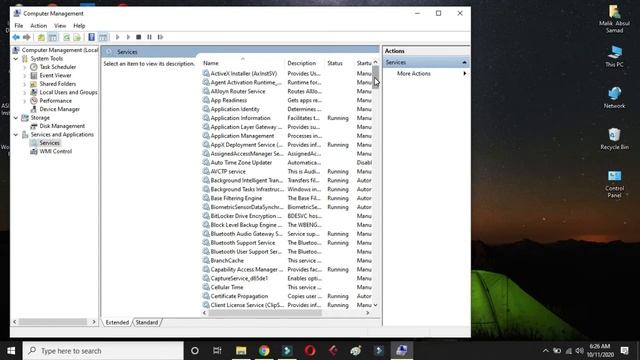Select the Auto Time Zone Updater service
The image size is (640, 360).
(241, 162)
